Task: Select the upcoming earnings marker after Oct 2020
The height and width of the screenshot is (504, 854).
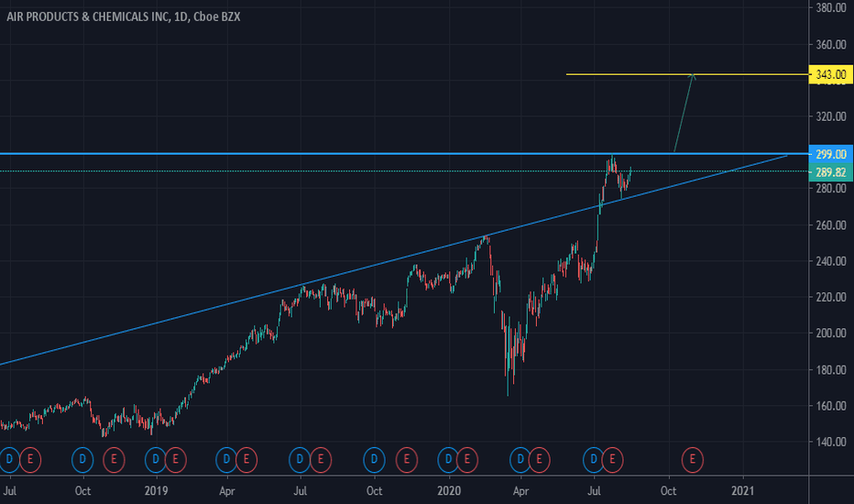Action: point(692,460)
